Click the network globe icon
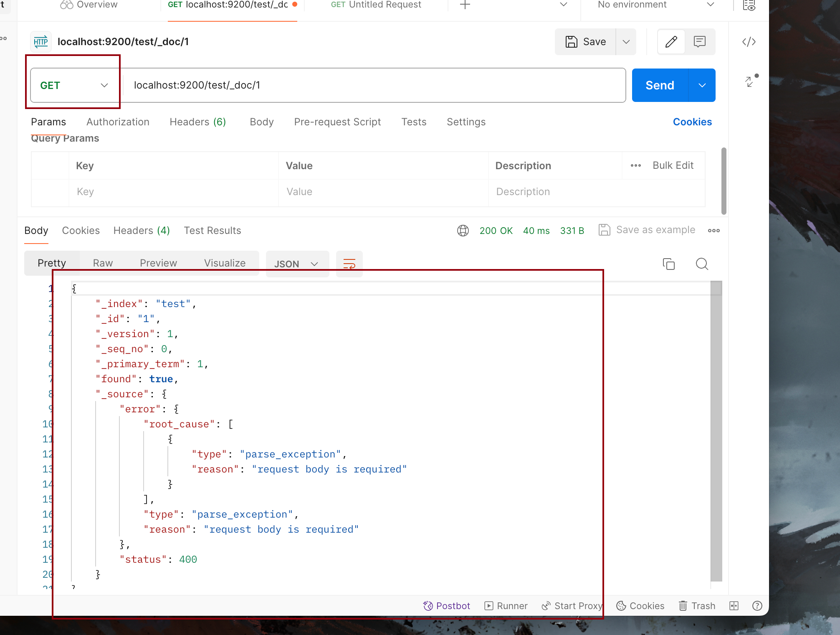Image resolution: width=840 pixels, height=635 pixels. [x=463, y=231]
